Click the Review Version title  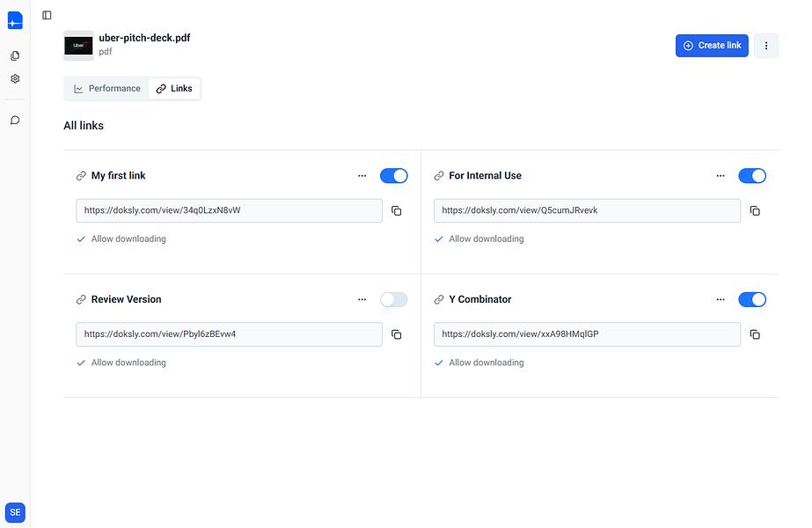click(127, 299)
